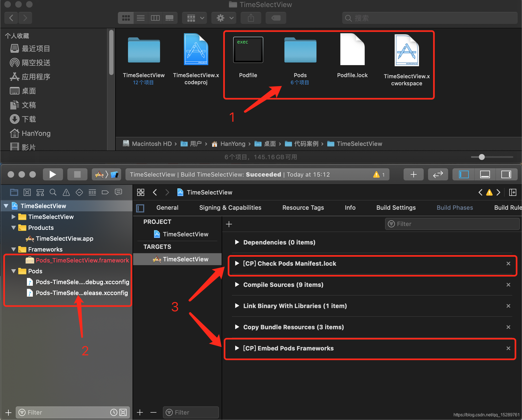Select TimeSelectView under PROJECT
This screenshot has width=522, height=420.
pyautogui.click(x=185, y=234)
